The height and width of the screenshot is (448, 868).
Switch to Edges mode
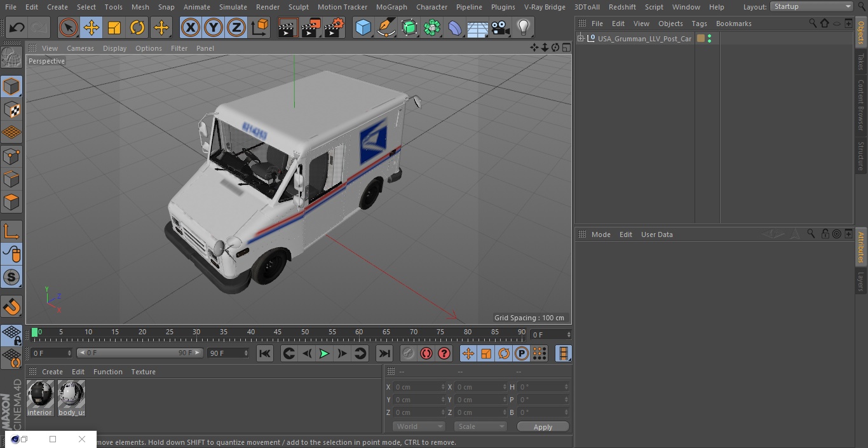(11, 179)
